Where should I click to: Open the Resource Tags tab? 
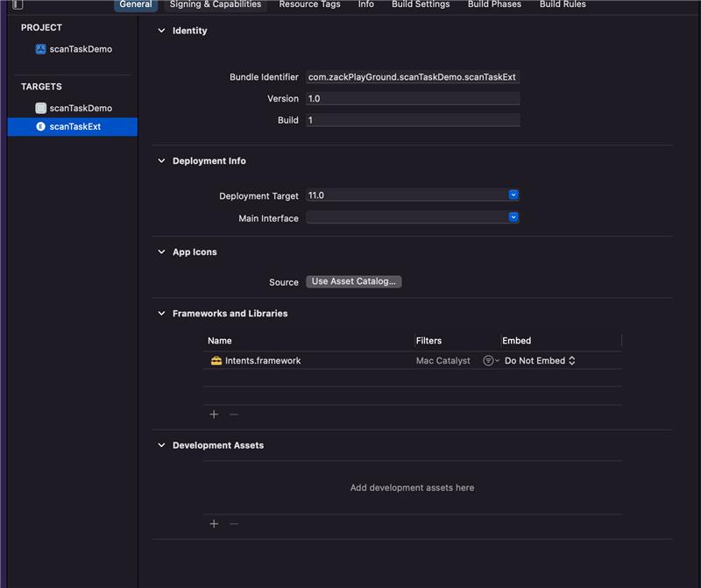(309, 4)
